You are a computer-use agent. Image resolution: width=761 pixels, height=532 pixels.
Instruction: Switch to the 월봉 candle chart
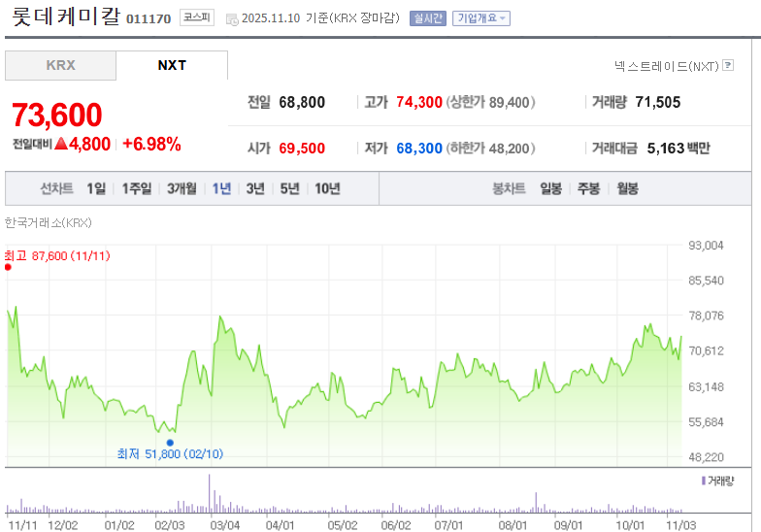(x=627, y=188)
